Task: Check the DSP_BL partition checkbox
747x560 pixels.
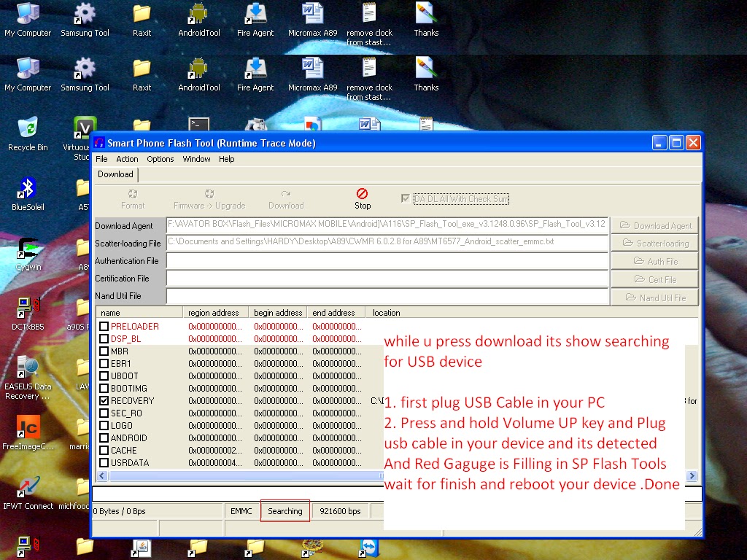Action: 104,338
